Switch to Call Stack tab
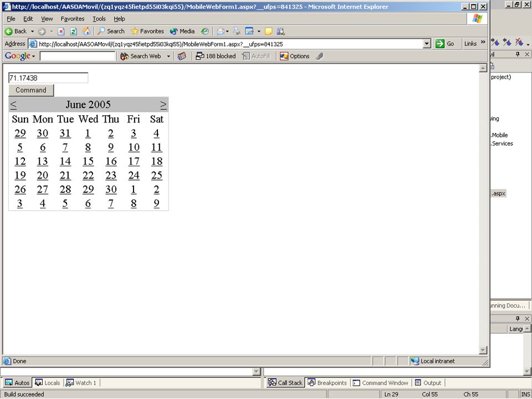The image size is (532, 399). coord(285,383)
